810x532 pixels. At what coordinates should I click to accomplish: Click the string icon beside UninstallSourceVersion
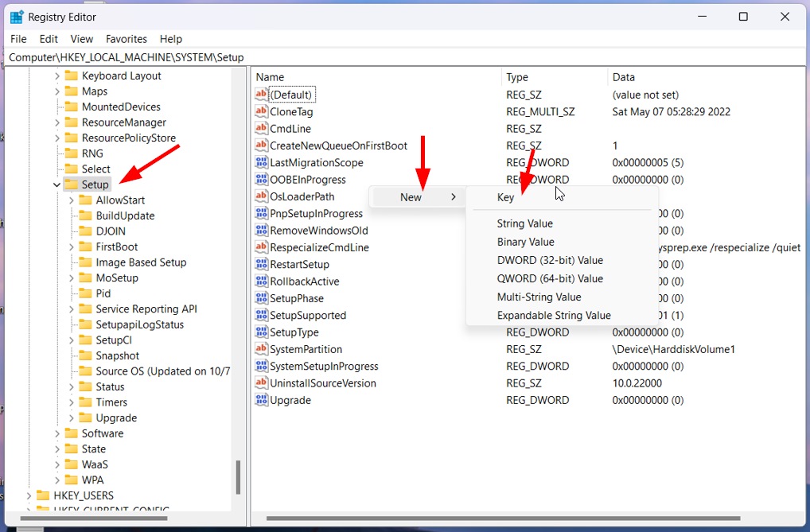pyautogui.click(x=262, y=382)
